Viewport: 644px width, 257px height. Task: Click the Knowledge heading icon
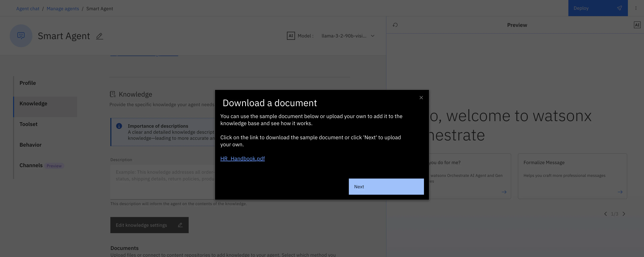[x=113, y=94]
